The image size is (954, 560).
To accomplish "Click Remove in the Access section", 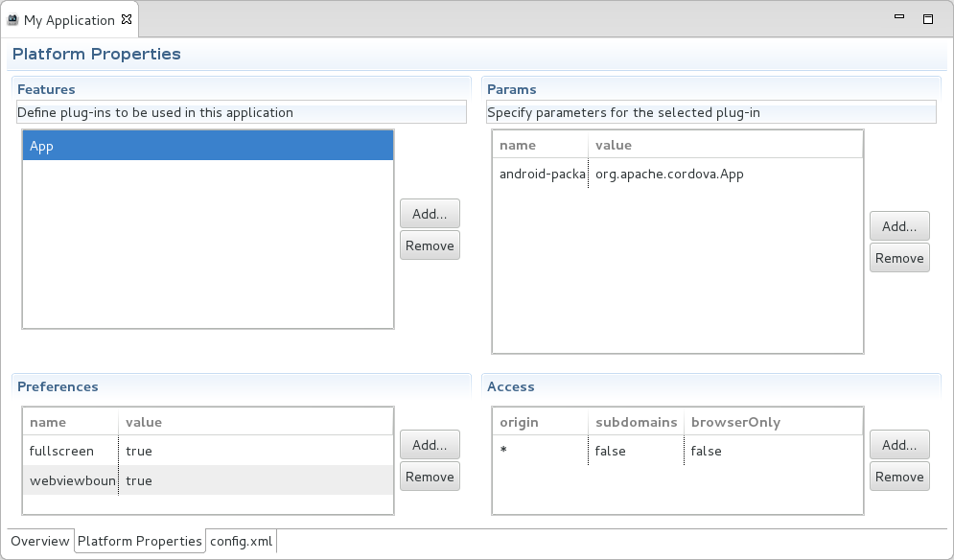I will pos(899,477).
